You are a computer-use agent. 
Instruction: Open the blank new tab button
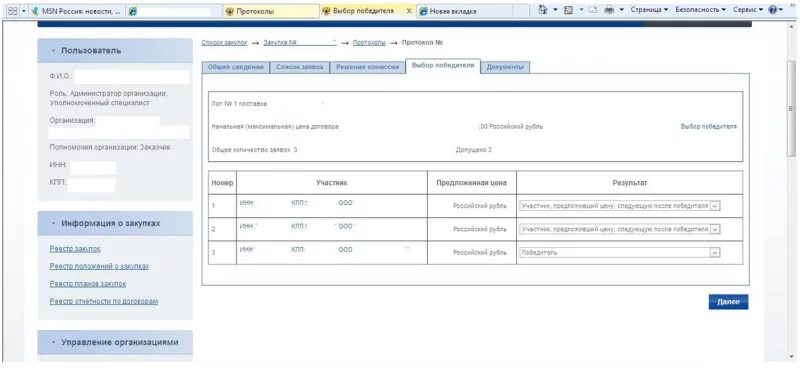point(521,11)
